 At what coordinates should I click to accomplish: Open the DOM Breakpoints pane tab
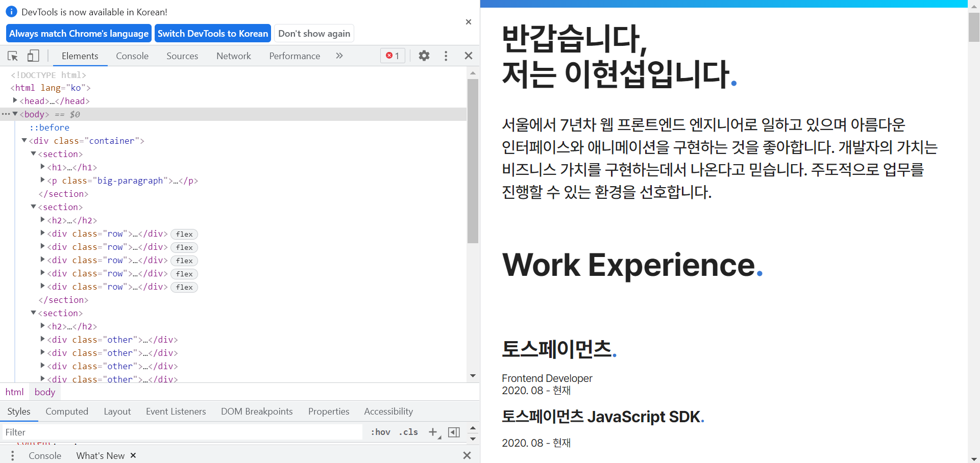click(257, 411)
